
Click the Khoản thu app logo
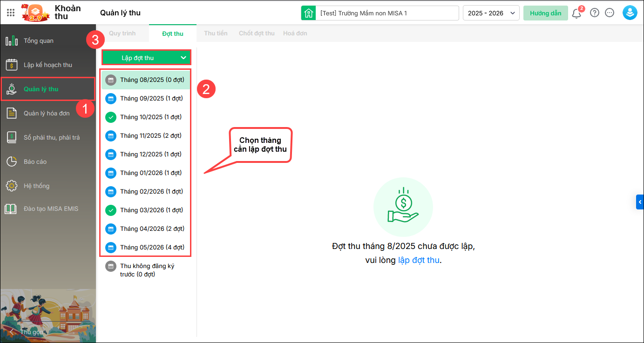[x=36, y=13]
